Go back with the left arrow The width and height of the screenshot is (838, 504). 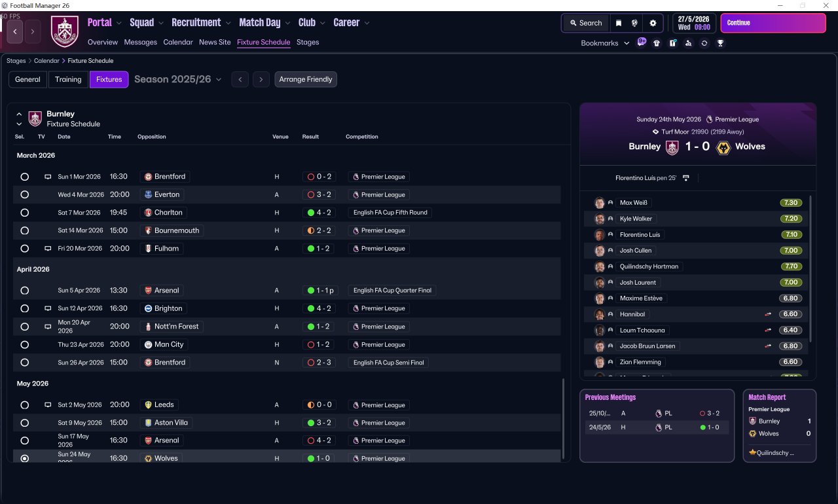coord(15,31)
